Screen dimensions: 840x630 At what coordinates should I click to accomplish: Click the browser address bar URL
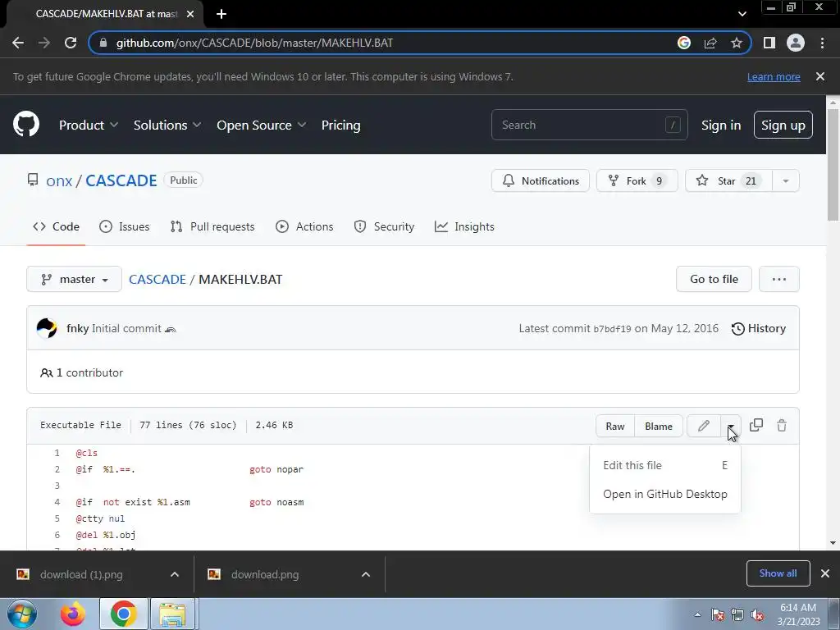coord(254,43)
